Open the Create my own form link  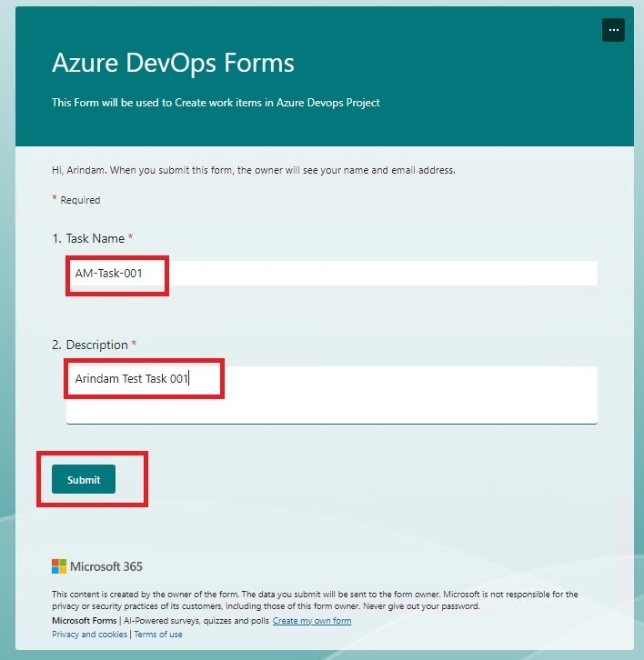(312, 620)
